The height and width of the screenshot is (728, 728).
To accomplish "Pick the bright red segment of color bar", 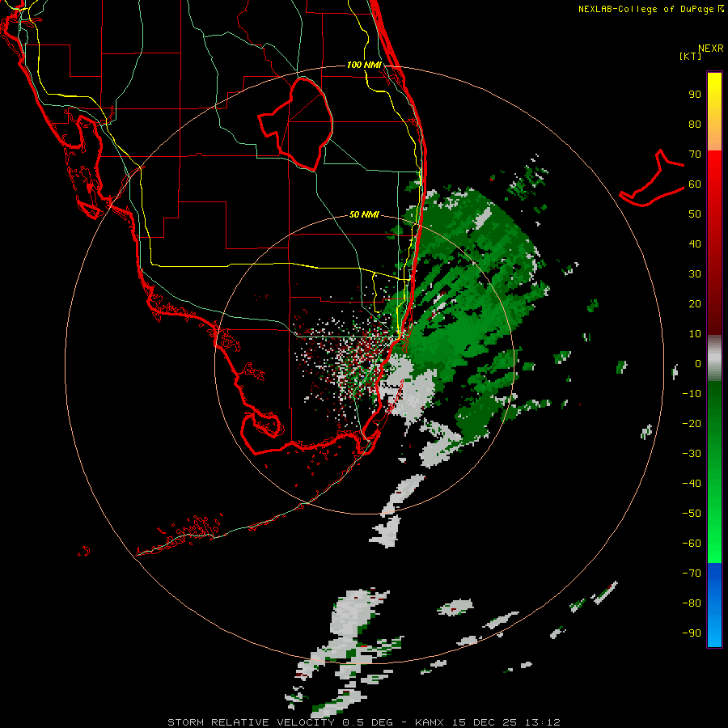I will click(714, 173).
